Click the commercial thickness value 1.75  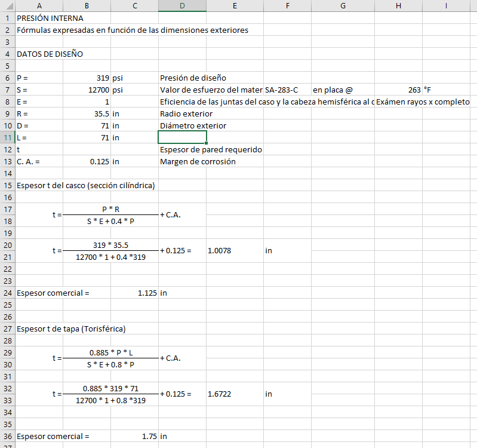(134, 436)
